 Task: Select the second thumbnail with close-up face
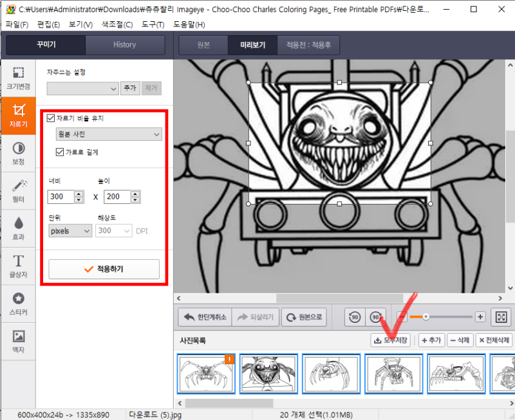pyautogui.click(x=268, y=374)
